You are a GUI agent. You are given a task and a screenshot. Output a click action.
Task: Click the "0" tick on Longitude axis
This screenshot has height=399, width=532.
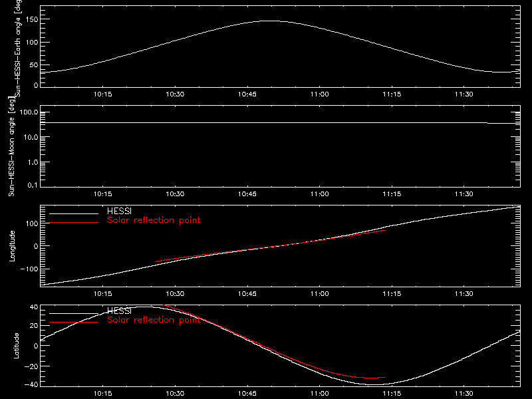pyautogui.click(x=36, y=246)
